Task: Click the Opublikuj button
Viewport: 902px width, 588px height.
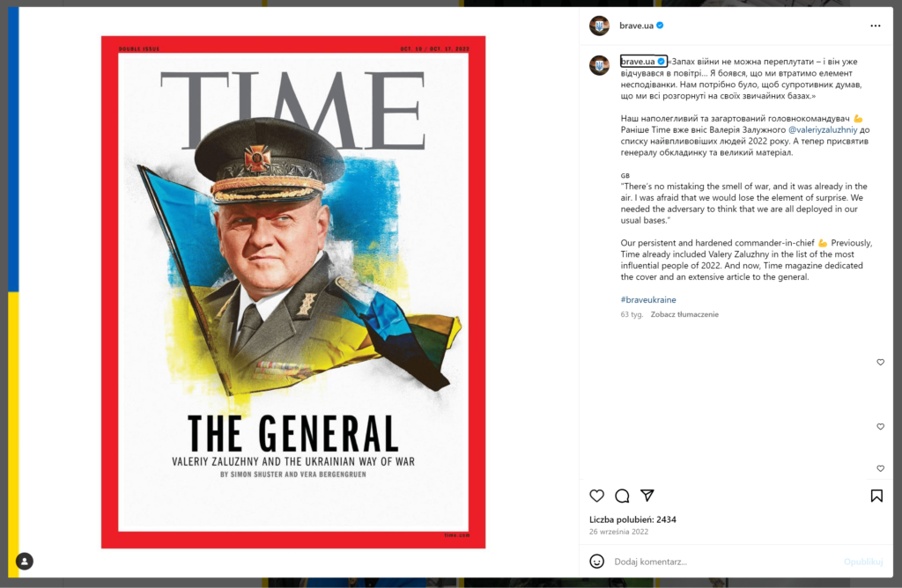Action: pyautogui.click(x=863, y=562)
